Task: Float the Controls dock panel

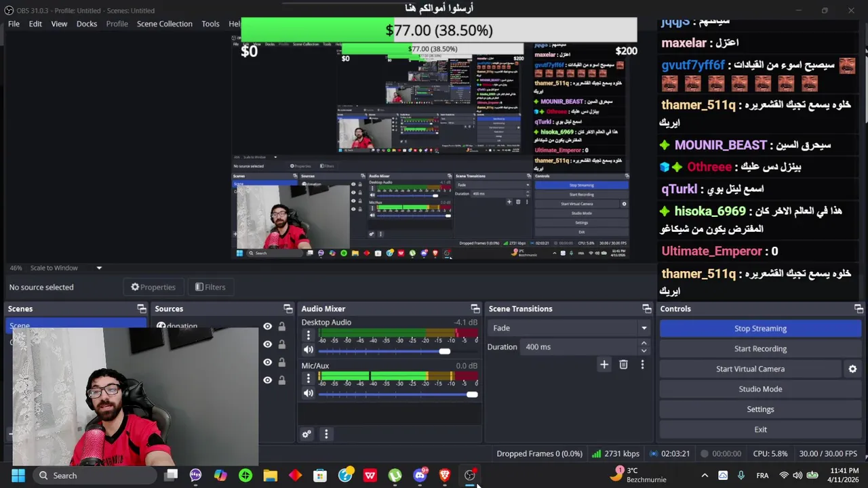Action: (859, 309)
